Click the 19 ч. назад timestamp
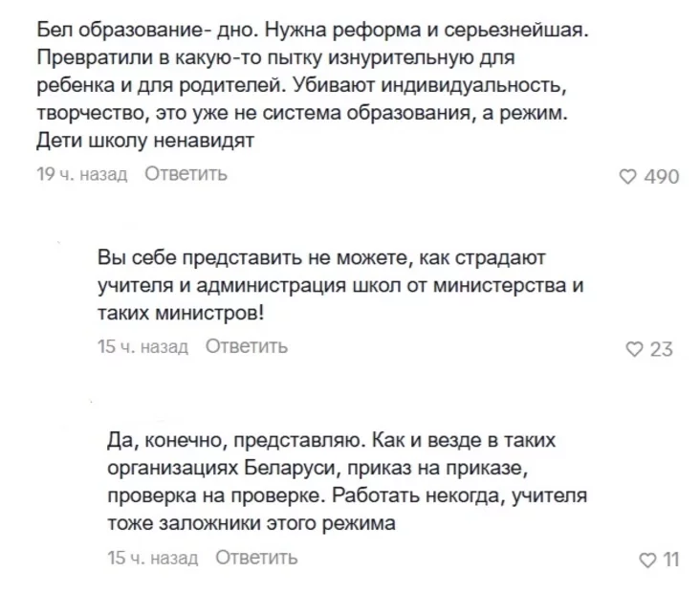Viewport: 700px width, 594px height. [x=82, y=174]
